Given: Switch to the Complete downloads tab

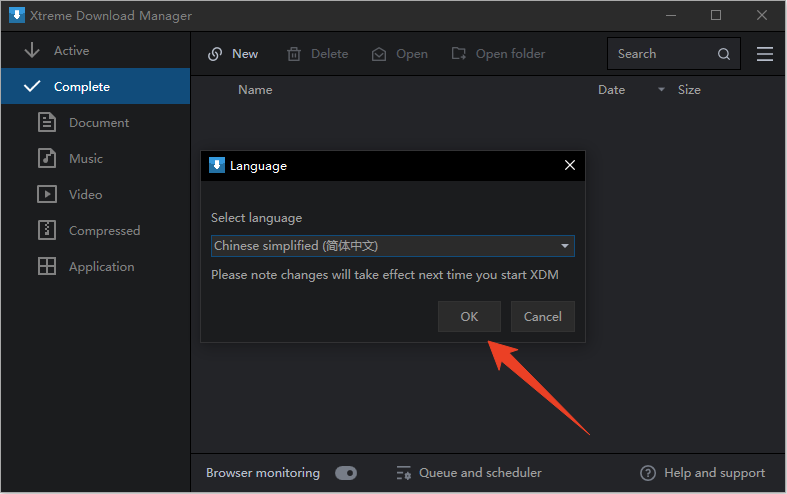Looking at the screenshot, I should (x=81, y=87).
